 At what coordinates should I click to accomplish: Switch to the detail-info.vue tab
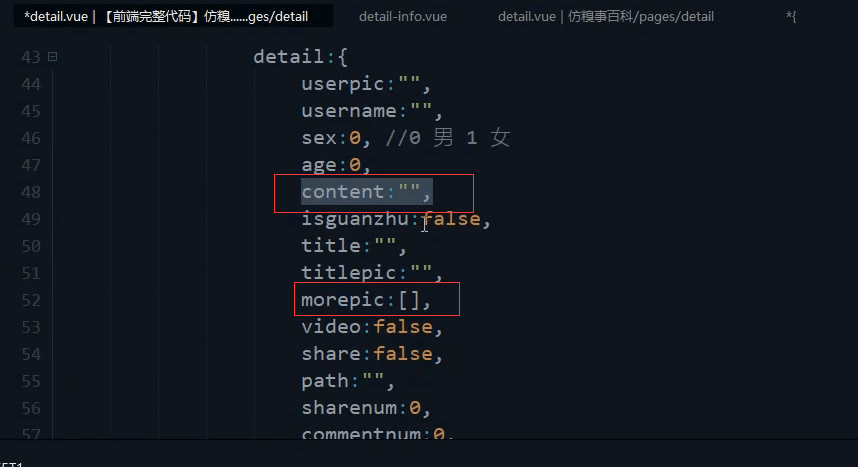click(403, 17)
